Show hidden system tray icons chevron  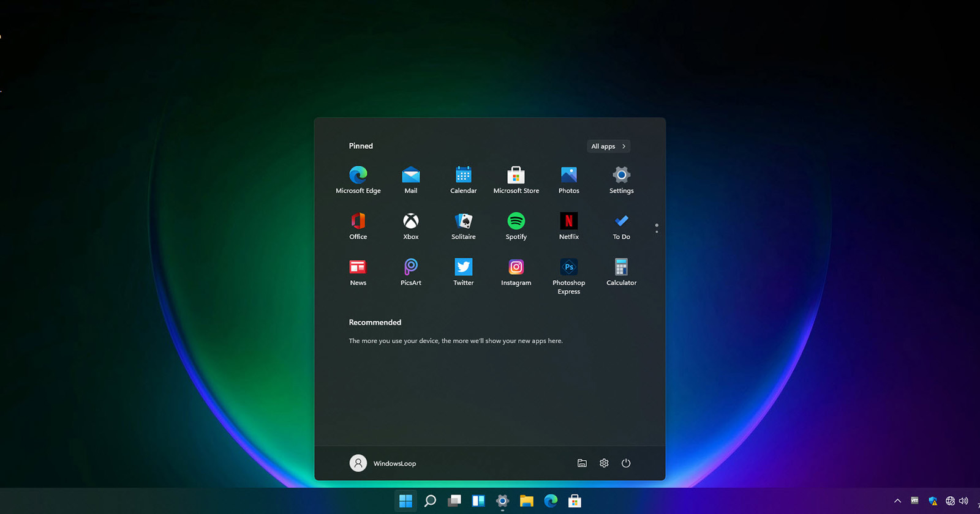click(898, 501)
